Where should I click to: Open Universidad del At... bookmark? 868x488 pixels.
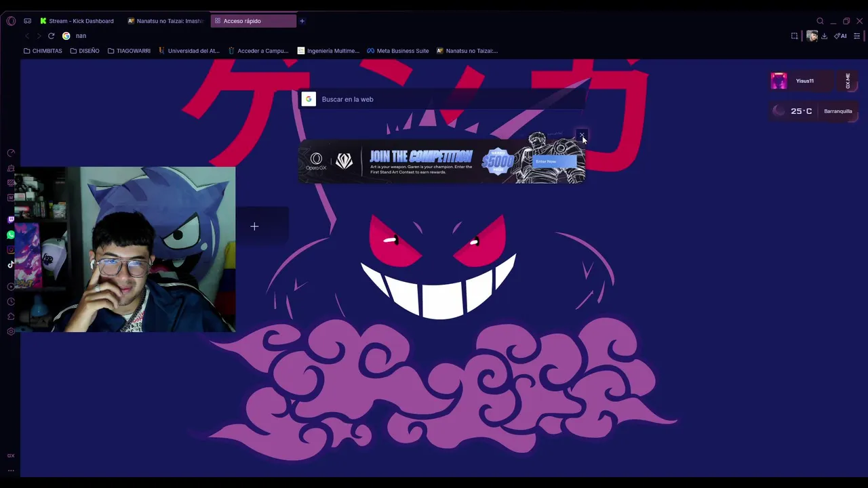(x=189, y=51)
